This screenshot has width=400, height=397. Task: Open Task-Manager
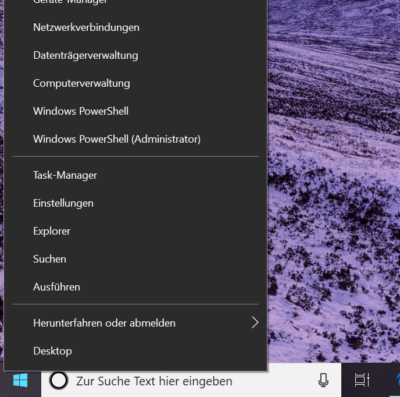coord(135,175)
